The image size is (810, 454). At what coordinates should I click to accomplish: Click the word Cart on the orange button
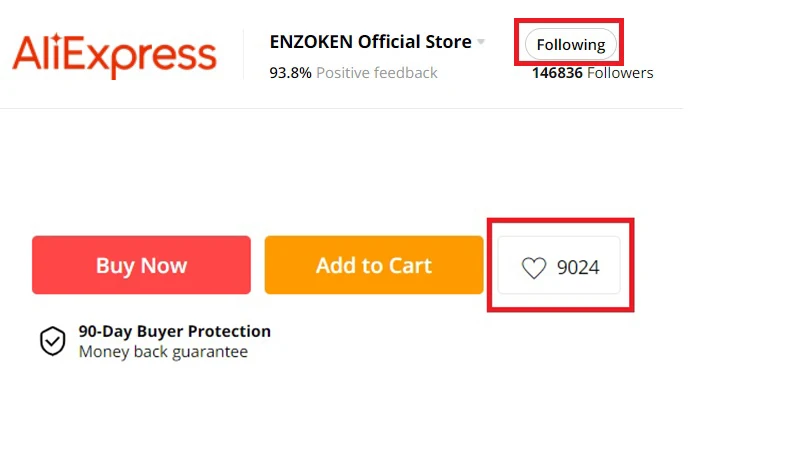point(410,265)
